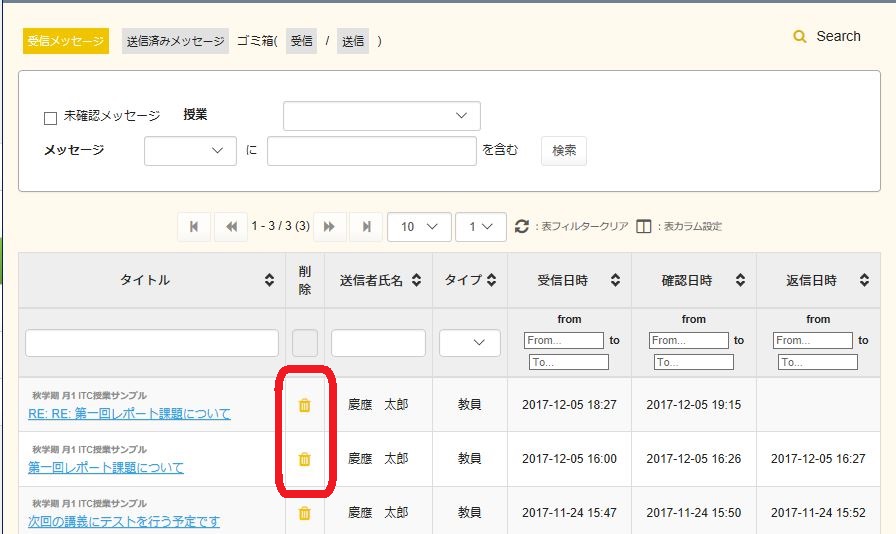This screenshot has height=534, width=896.
Task: Open table column settings icon
Action: point(644,227)
